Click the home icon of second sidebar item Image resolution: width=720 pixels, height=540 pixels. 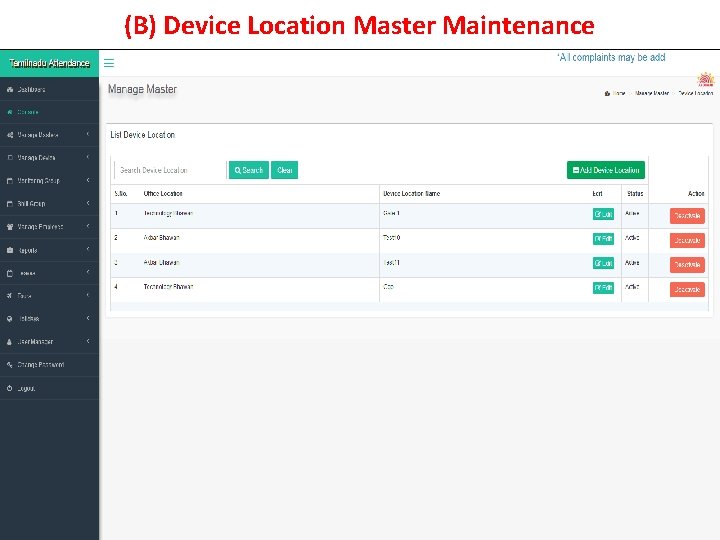point(10,112)
